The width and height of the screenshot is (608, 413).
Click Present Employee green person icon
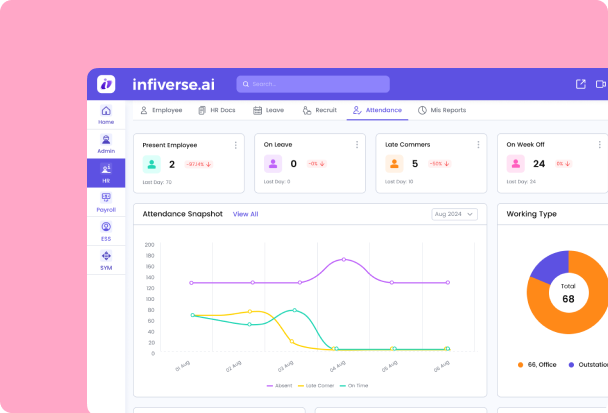152,164
